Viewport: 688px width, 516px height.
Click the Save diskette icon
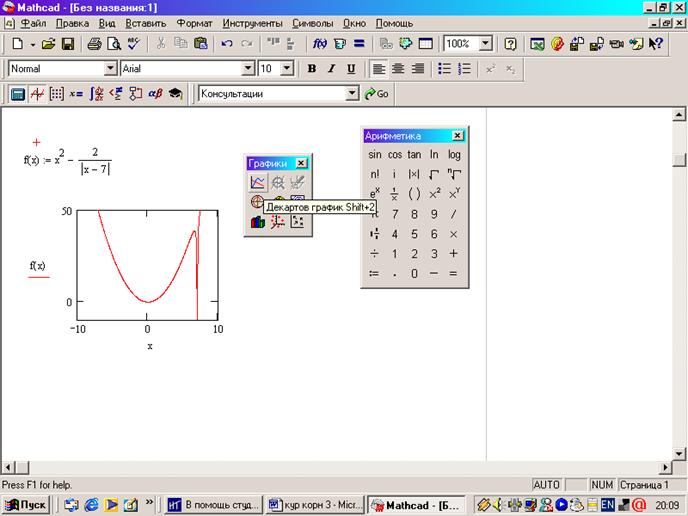(68, 44)
